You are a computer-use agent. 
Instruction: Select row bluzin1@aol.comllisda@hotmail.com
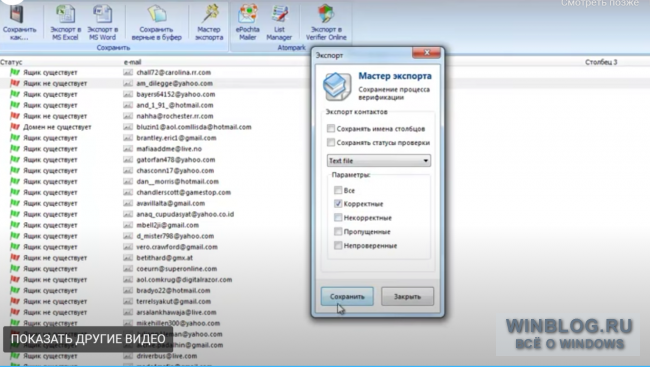[194, 127]
